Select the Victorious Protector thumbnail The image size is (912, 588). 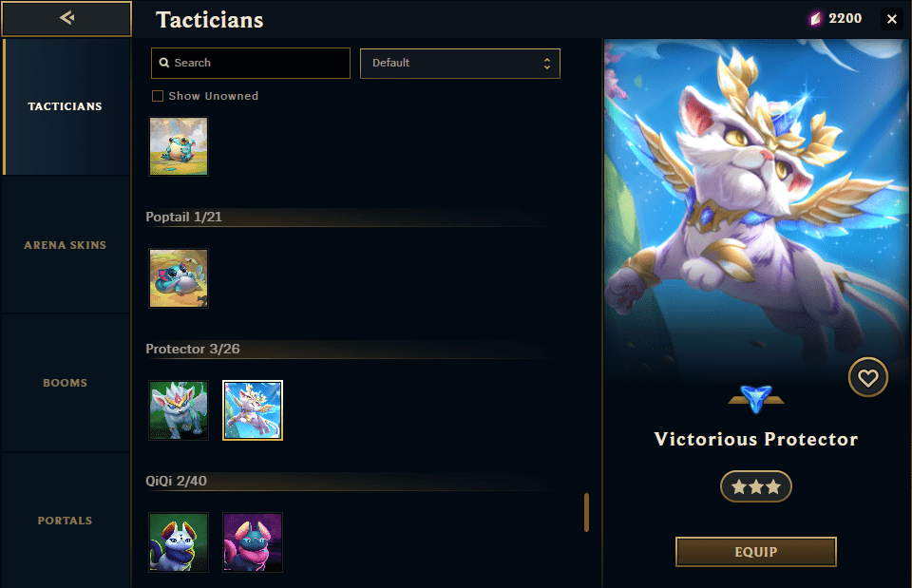click(253, 410)
